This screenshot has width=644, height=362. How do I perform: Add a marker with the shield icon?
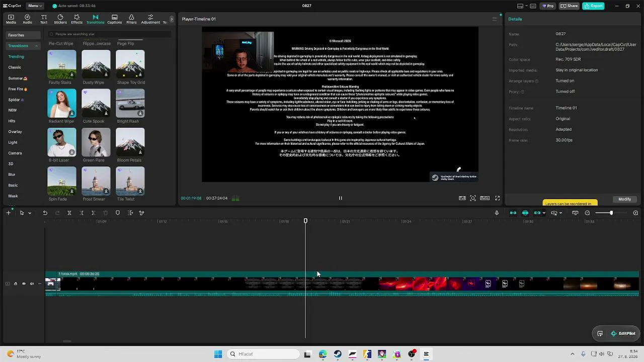[118, 213]
